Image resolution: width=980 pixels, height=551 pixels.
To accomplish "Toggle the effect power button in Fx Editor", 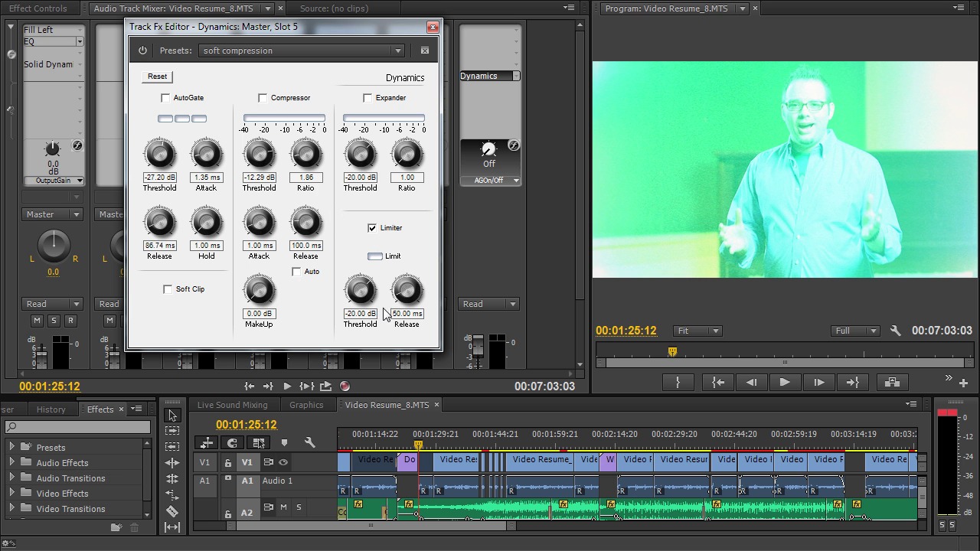I will point(142,51).
